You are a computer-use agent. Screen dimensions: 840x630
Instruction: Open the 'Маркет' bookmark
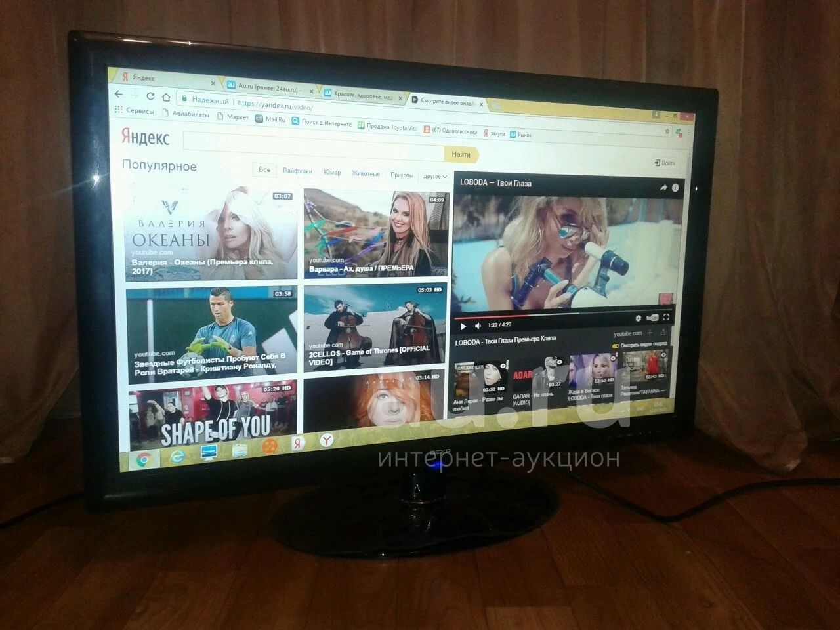[x=232, y=117]
